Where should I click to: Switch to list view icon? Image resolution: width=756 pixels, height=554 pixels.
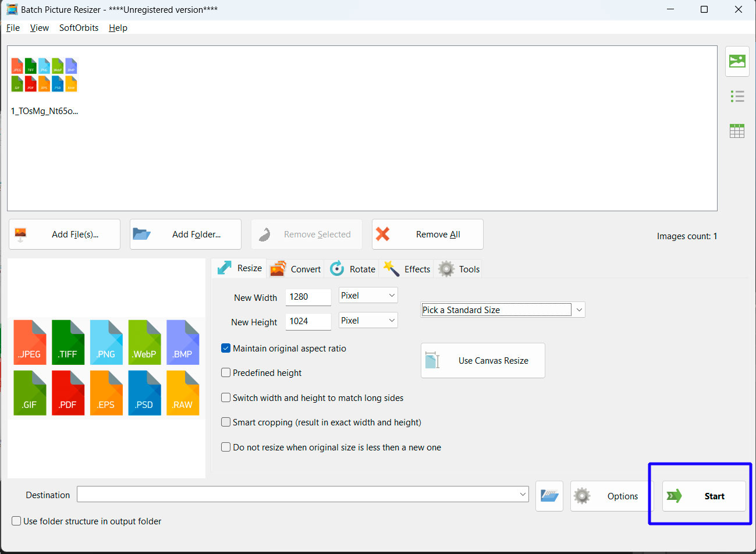[x=737, y=96]
